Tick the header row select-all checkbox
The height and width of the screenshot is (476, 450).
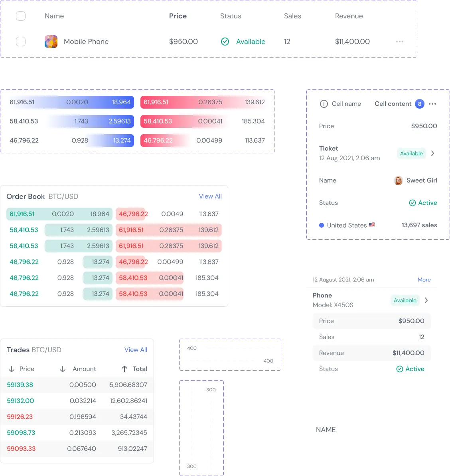click(x=21, y=16)
